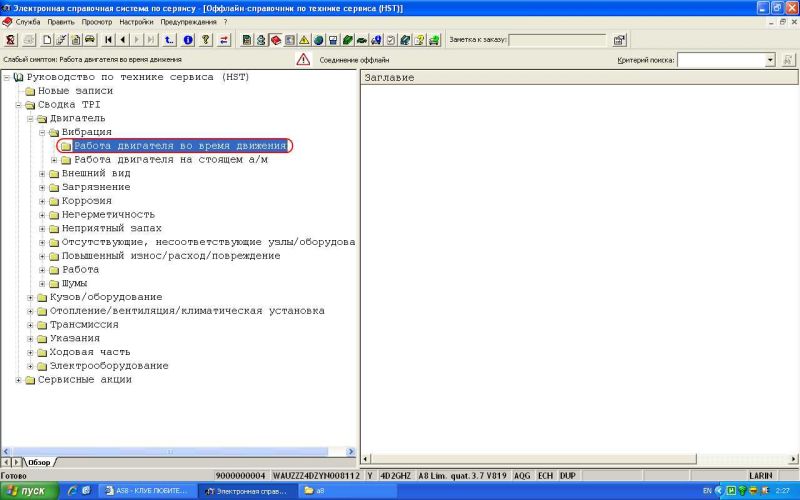800x500 pixels.
Task: Select Работа двигателя на стоящем а/м
Action: click(170, 159)
